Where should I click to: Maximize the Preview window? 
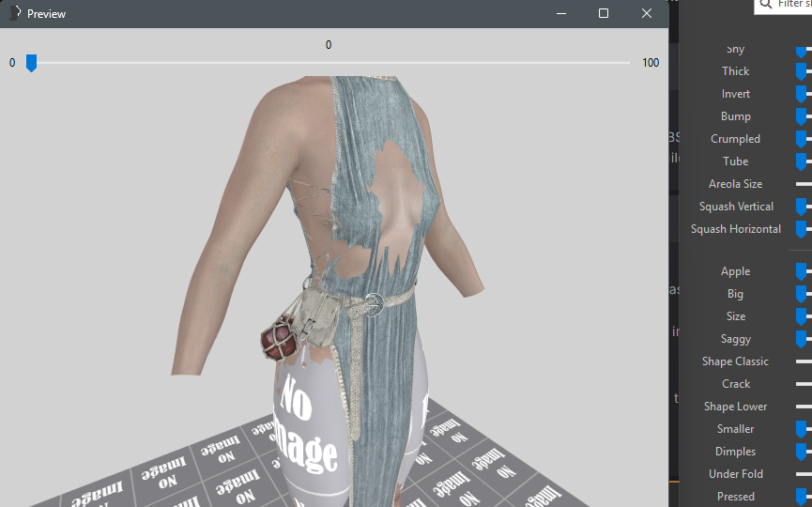pos(604,13)
